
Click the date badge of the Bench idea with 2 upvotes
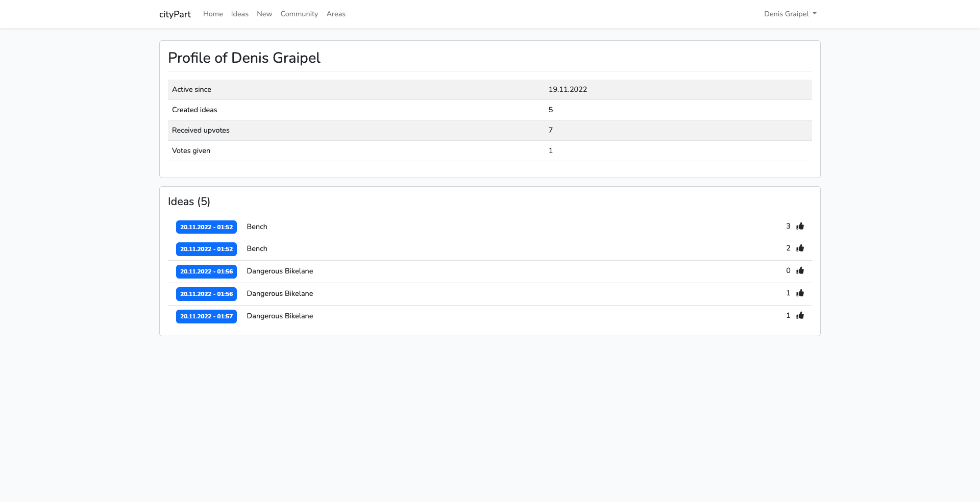(x=206, y=249)
